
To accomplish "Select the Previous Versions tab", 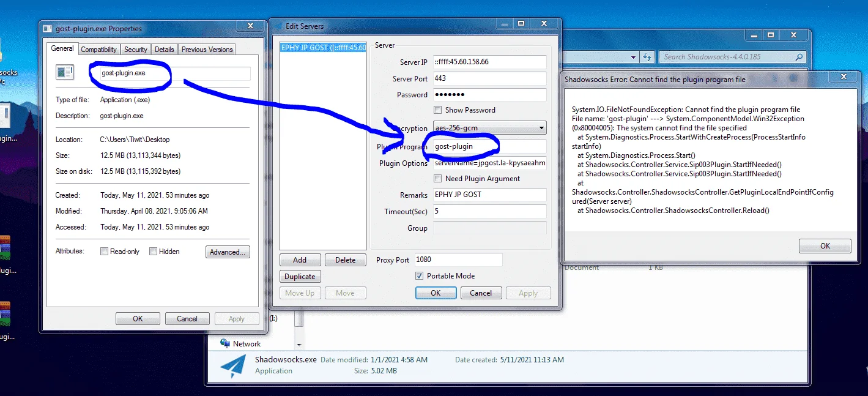I will click(x=207, y=50).
